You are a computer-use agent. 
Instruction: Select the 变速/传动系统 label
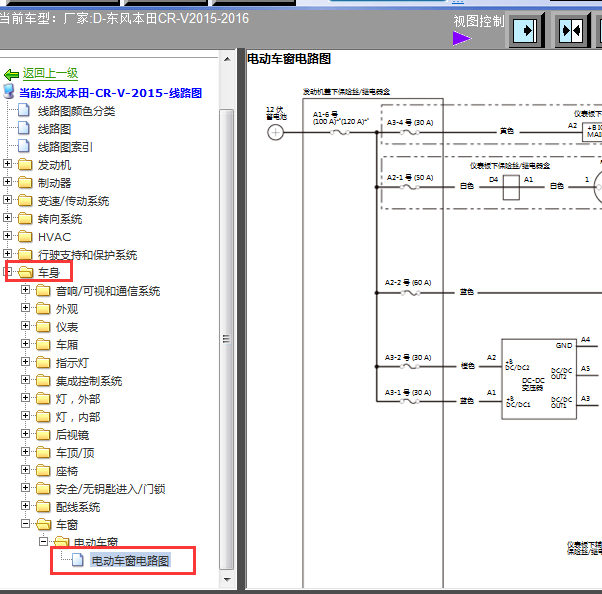click(x=73, y=201)
